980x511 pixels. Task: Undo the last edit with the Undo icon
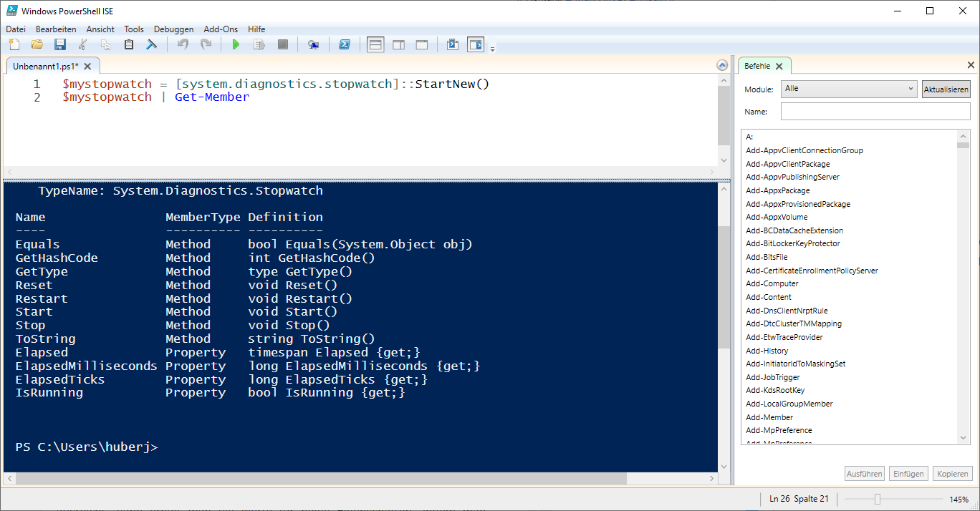pos(182,44)
